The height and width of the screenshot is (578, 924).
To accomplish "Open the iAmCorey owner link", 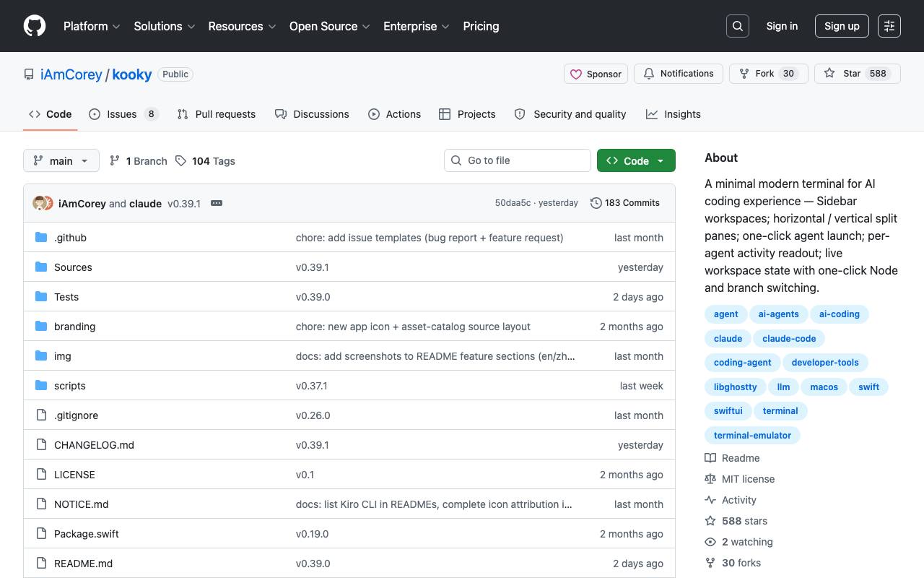I will pos(71,74).
